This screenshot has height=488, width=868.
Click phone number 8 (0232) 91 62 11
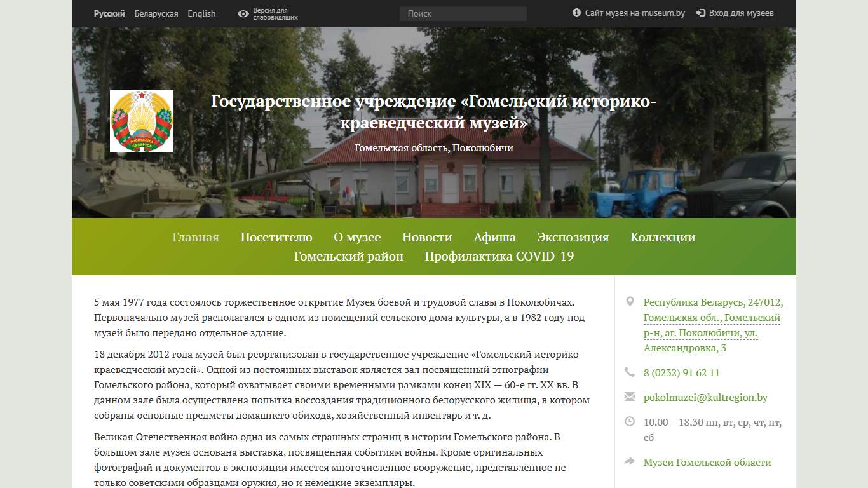point(682,372)
